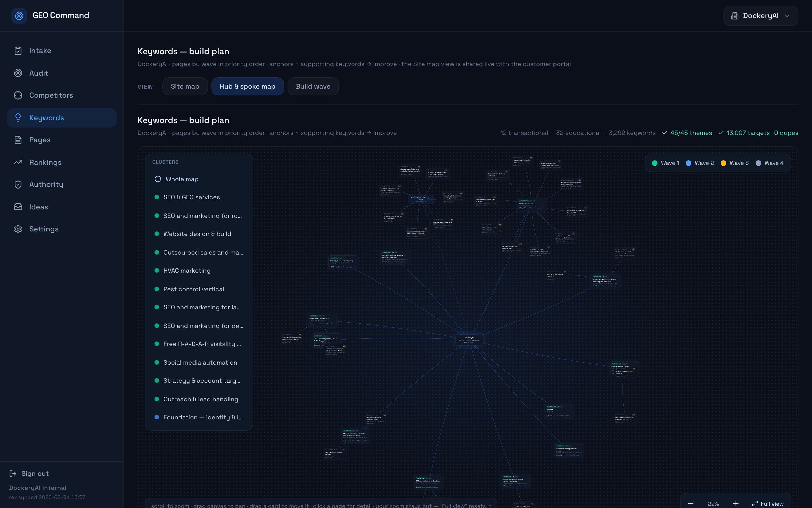Expand map with Full view
The width and height of the screenshot is (812, 508).
pos(768,504)
